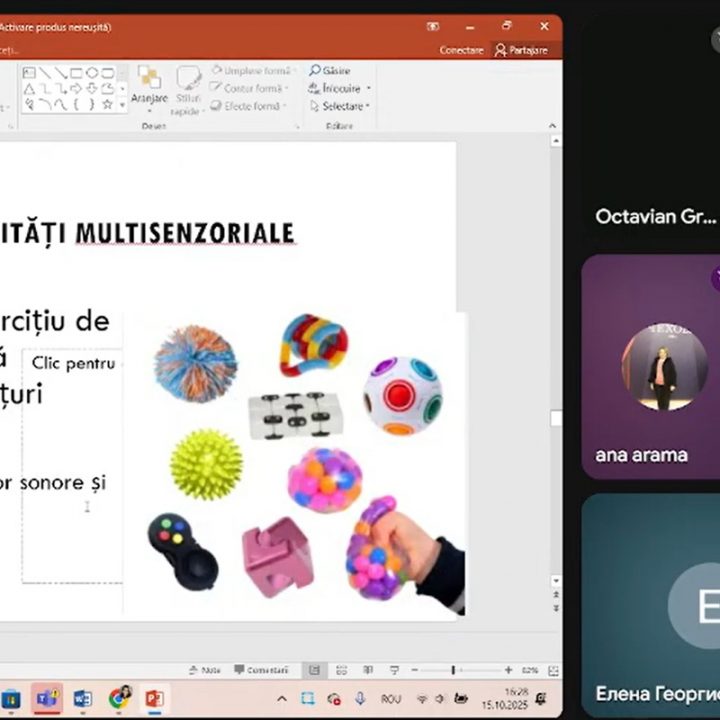Click the Partajare share button
Viewport: 720px width, 720px height.
[x=521, y=50]
